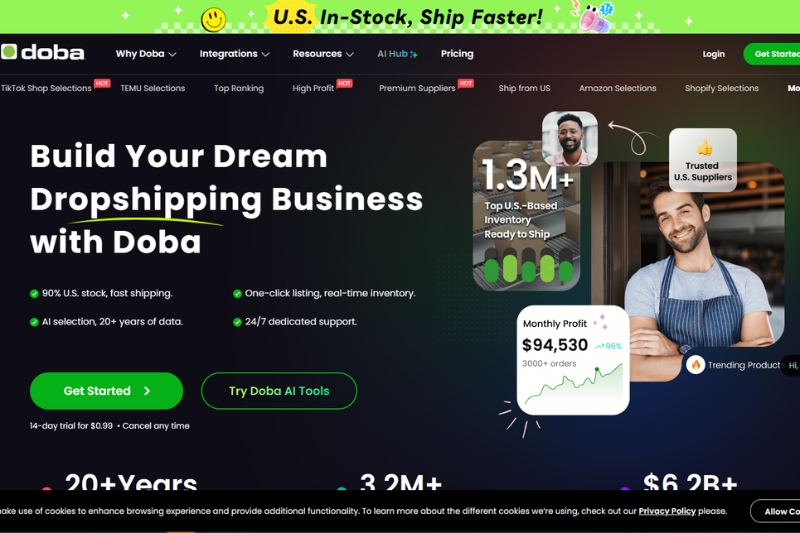Click the Doba logo icon

pyautogui.click(x=9, y=52)
